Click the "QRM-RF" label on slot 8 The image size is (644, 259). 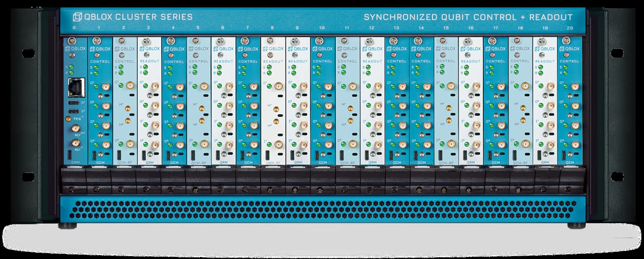coord(273,163)
